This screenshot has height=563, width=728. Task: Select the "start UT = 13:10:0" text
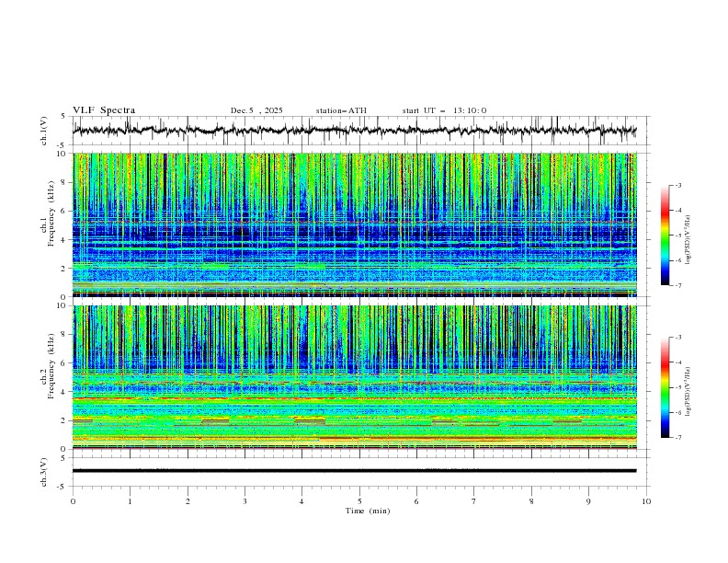444,110
